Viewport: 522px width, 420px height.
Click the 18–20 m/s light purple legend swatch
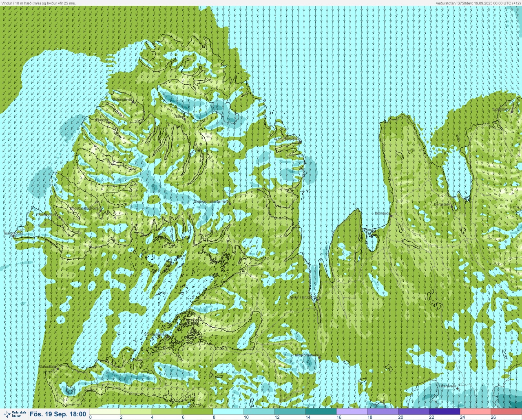(383, 411)
